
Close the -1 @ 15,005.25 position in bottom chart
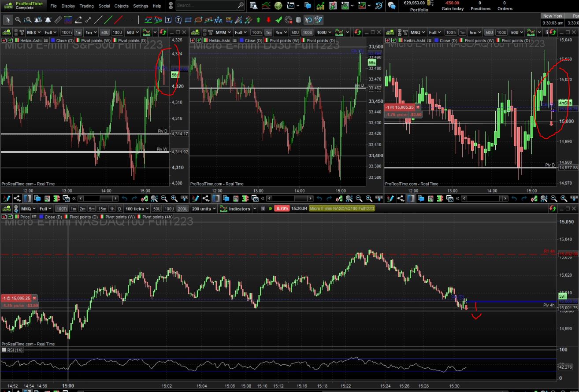click(x=34, y=298)
